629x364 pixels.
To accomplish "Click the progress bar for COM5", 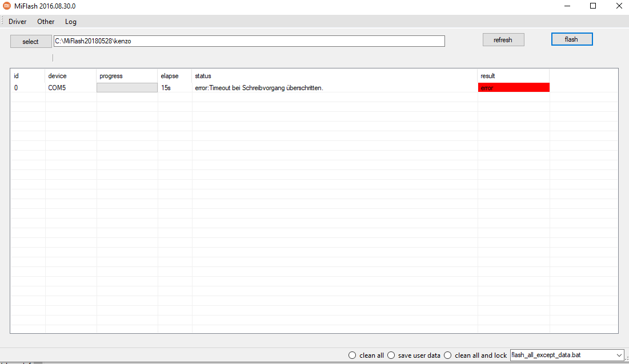I will coord(127,88).
